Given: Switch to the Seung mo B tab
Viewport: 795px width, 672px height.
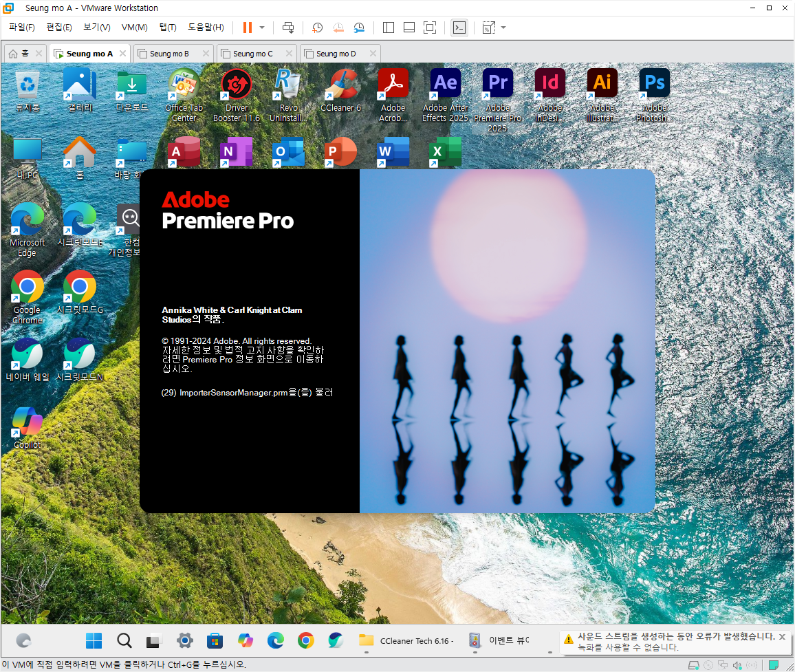Looking at the screenshot, I should click(x=169, y=53).
